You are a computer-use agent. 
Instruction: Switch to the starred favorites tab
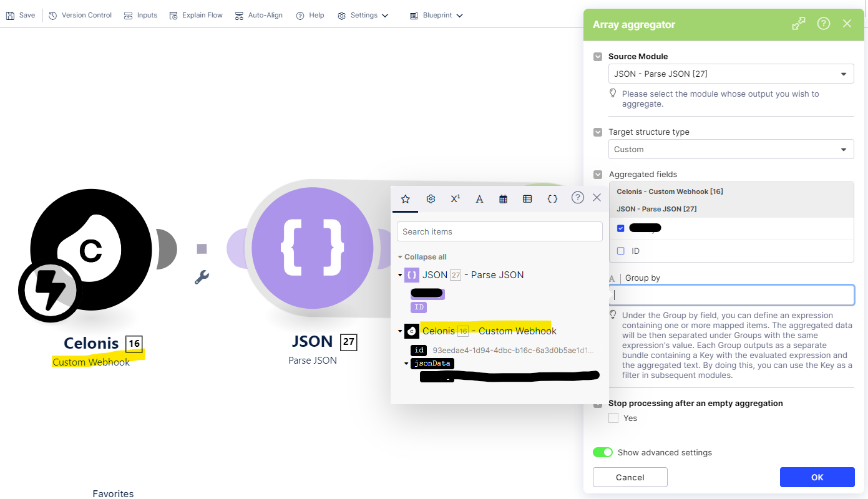pyautogui.click(x=406, y=199)
